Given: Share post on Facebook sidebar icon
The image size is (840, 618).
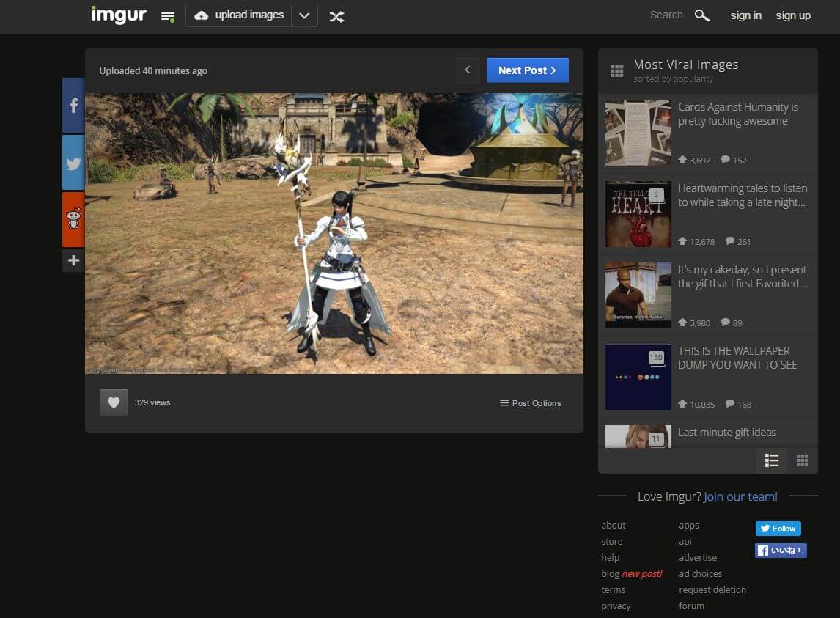Looking at the screenshot, I should pos(73,106).
